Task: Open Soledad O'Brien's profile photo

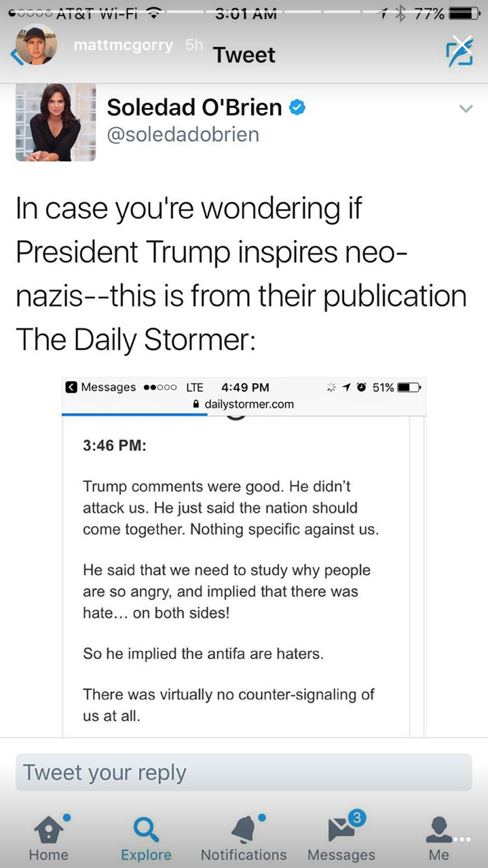Action: tap(56, 122)
